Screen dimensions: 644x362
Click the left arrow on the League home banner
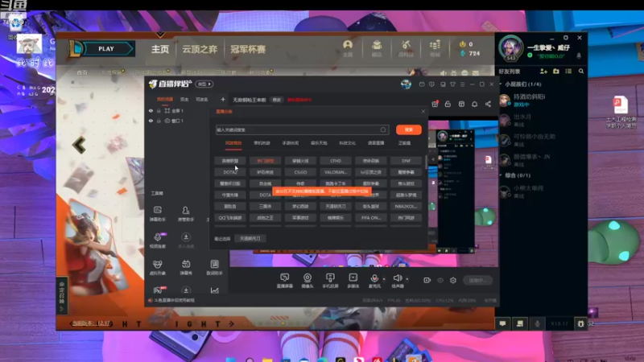tap(79, 145)
